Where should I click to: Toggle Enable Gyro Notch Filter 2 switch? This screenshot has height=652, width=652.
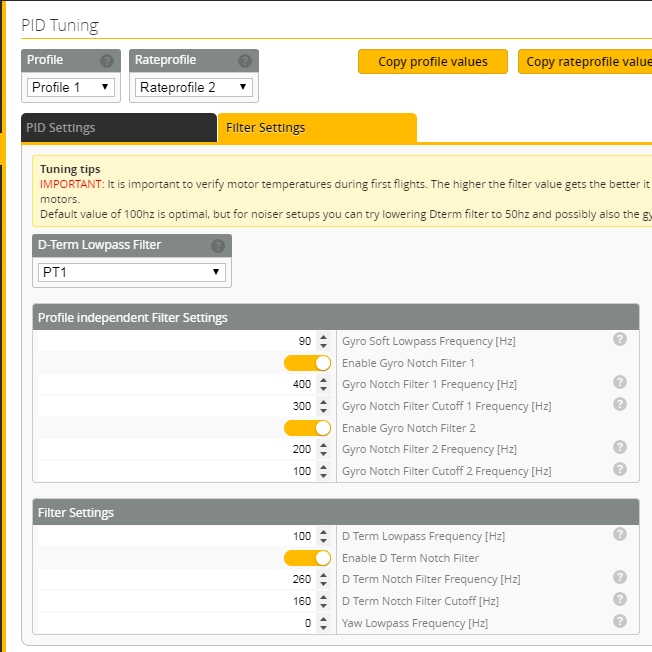pos(307,428)
